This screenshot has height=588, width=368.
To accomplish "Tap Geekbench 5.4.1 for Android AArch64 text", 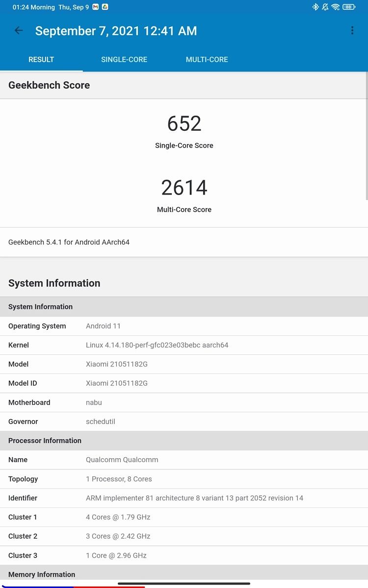I will tap(69, 242).
